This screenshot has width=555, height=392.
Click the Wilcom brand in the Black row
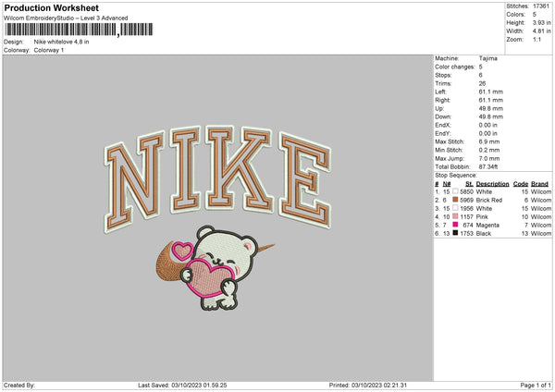point(541,234)
